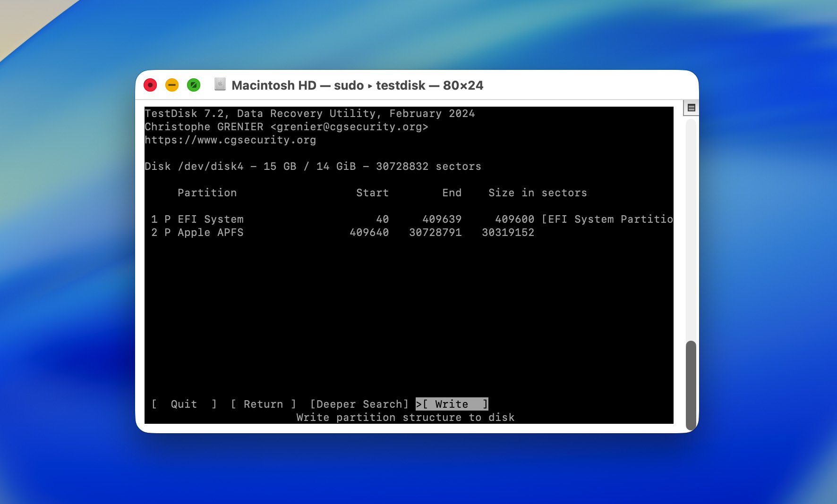
Task: Click the 'Start' column header
Action: click(x=372, y=193)
